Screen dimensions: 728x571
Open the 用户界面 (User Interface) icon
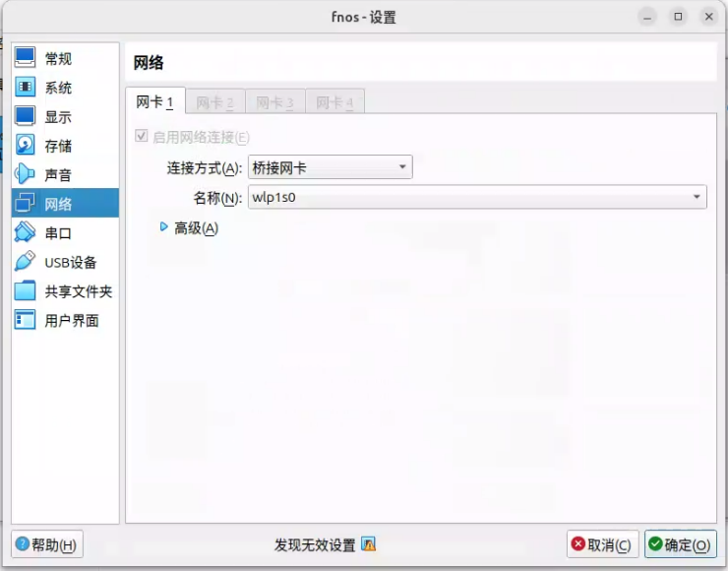(25, 320)
